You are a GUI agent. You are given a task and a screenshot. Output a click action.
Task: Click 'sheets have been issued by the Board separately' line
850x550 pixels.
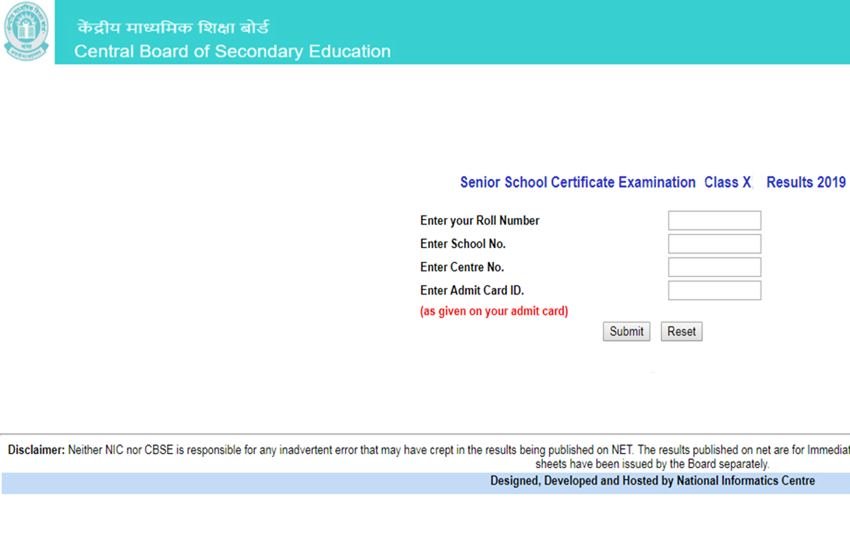coord(652,464)
